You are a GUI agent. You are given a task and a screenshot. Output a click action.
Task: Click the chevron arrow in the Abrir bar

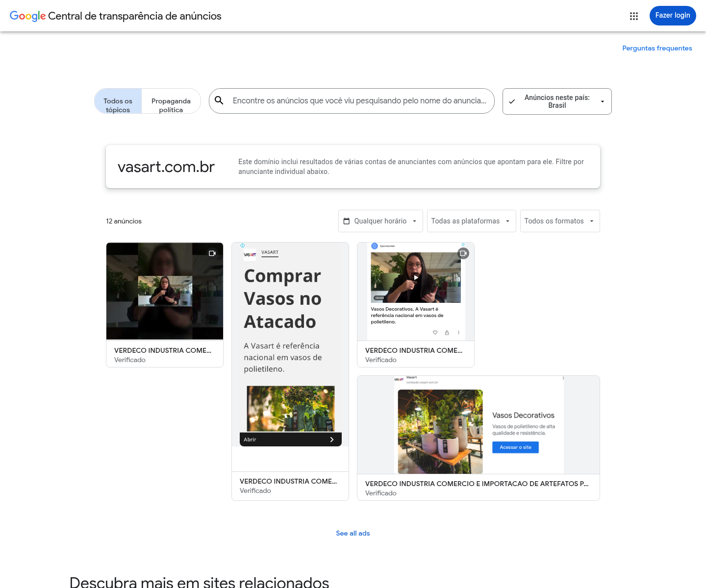[x=332, y=440]
